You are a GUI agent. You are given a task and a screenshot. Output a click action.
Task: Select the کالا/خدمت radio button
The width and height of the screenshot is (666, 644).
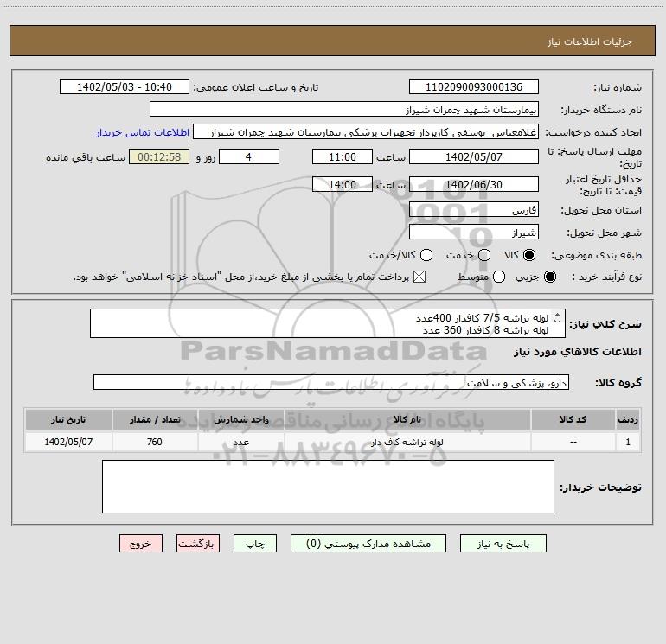coord(426,255)
